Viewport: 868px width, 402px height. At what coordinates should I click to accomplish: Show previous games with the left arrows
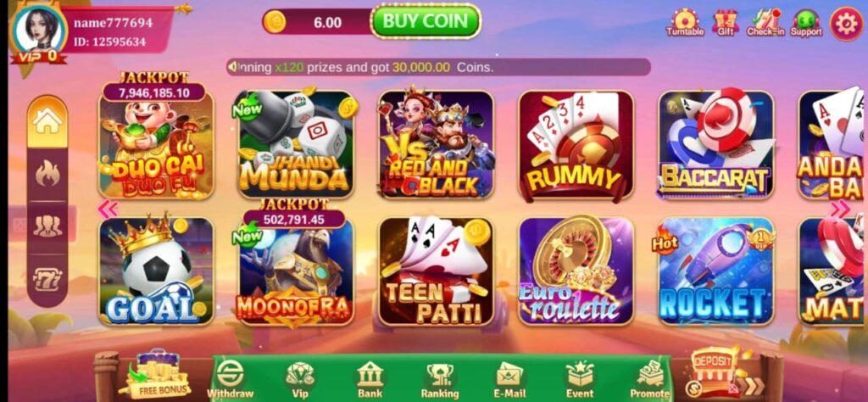coord(108,209)
